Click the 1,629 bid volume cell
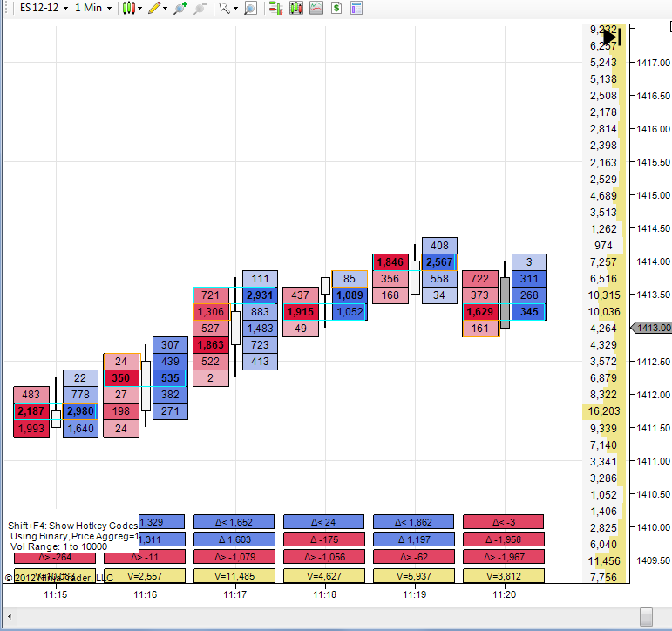 [480, 312]
